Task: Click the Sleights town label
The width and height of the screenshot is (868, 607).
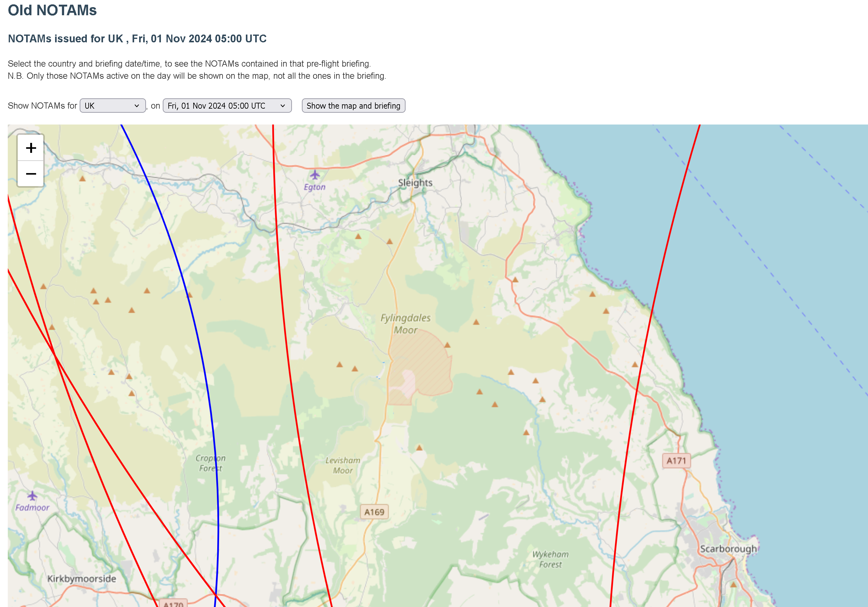Action: pyautogui.click(x=415, y=183)
